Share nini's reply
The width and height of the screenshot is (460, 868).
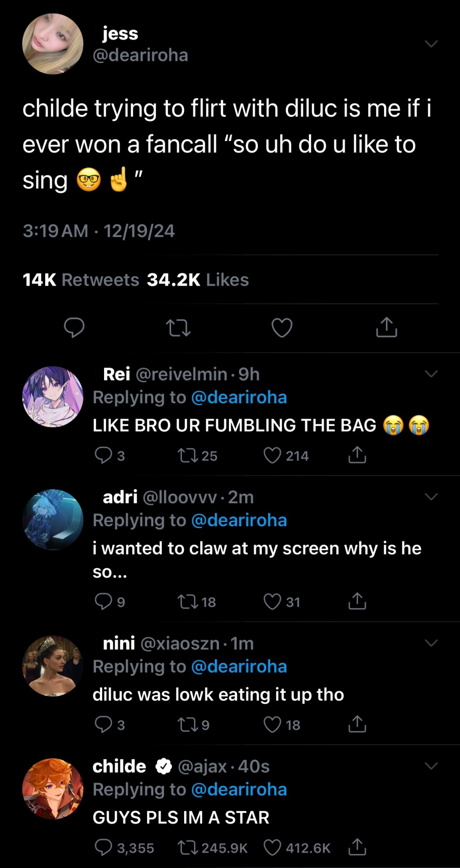(x=357, y=725)
